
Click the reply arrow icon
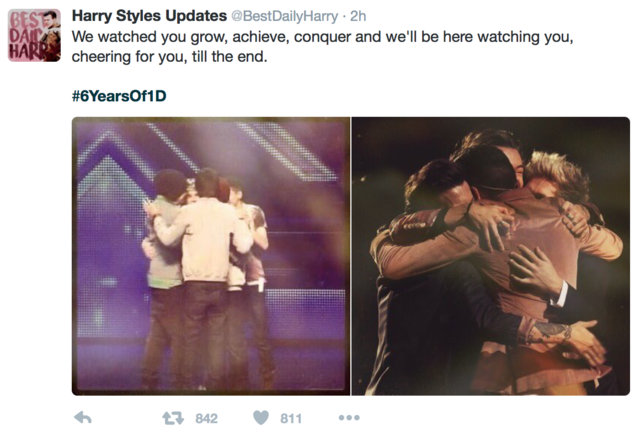pos(83,417)
